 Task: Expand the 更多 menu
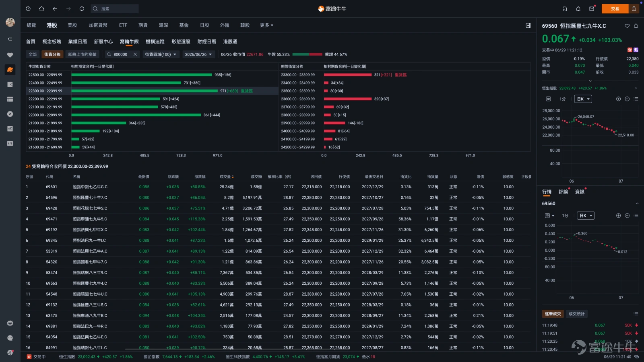266,25
